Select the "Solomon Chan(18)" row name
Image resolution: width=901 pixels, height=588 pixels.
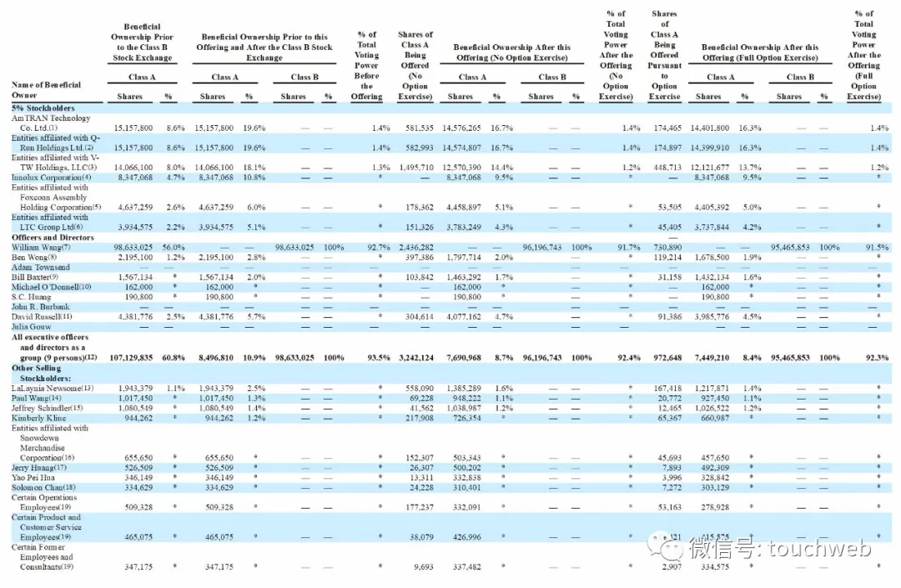click(43, 488)
